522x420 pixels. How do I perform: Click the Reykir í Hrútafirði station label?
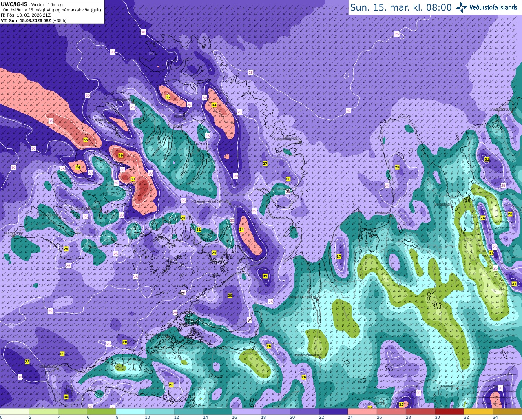pyautogui.click(x=302, y=298)
